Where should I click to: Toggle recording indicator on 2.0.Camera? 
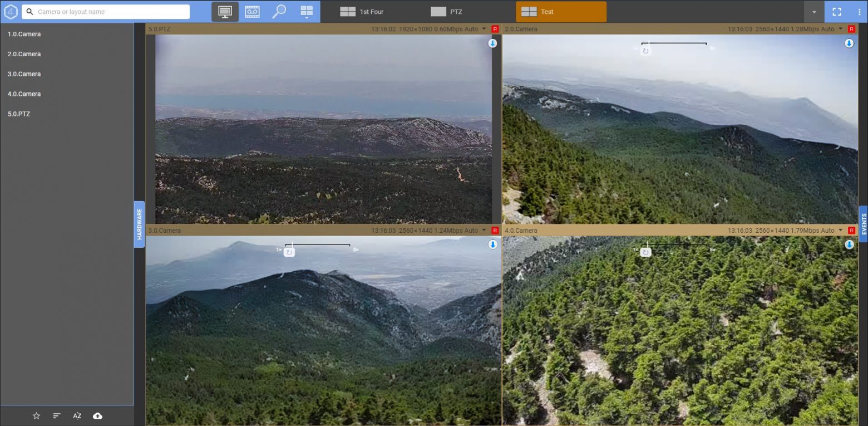click(851, 29)
